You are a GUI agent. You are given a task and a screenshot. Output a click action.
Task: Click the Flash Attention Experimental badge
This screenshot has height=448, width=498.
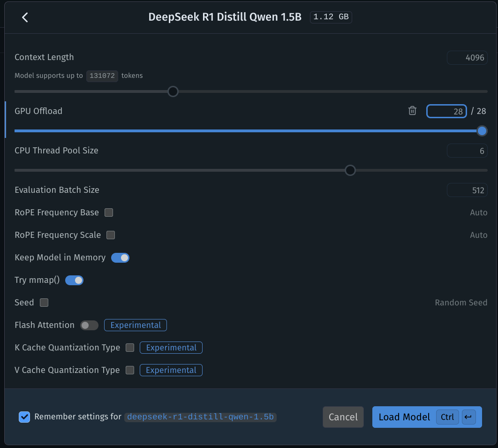(x=136, y=325)
